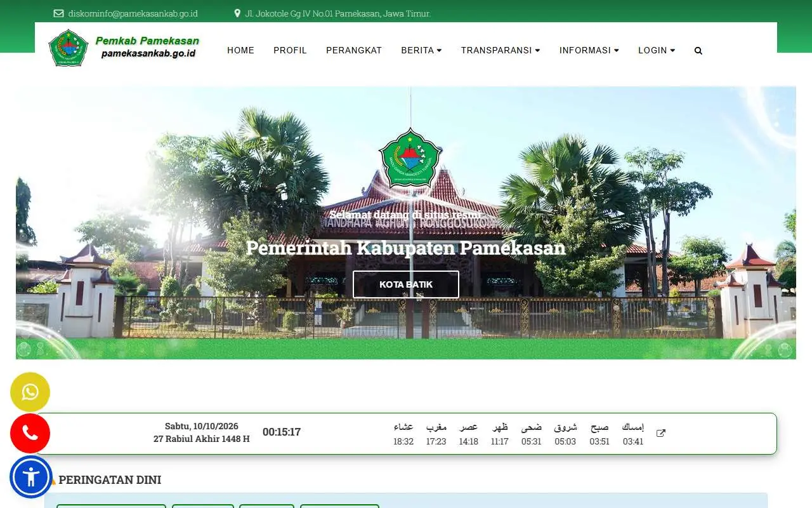Click the crest emblem on the hero banner
812x508 pixels.
(410, 158)
